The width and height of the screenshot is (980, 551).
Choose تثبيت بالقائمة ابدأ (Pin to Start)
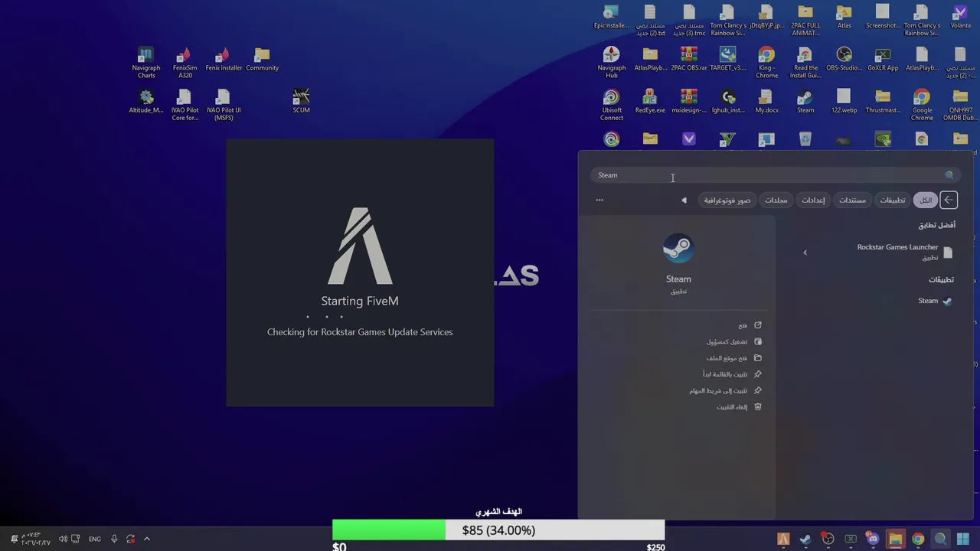(732, 374)
